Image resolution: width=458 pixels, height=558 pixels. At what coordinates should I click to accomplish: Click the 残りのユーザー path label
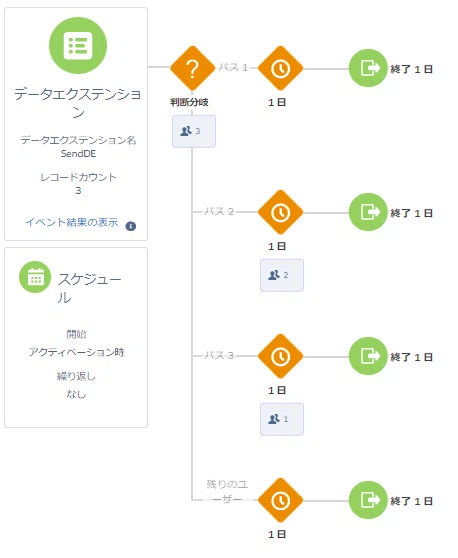tap(227, 491)
